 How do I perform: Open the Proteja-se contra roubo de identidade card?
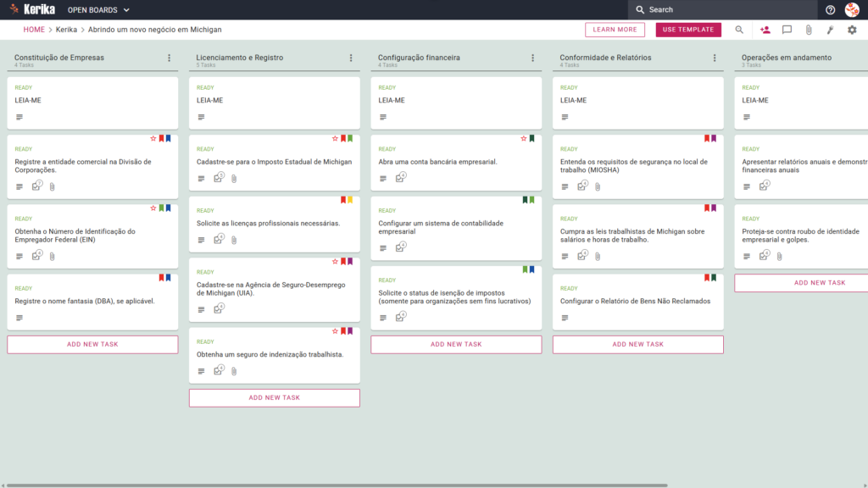click(x=802, y=237)
